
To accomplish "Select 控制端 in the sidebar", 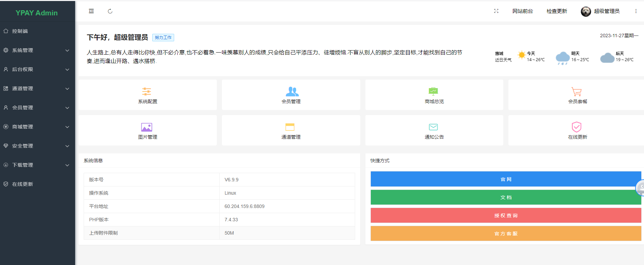I will 20,31.
